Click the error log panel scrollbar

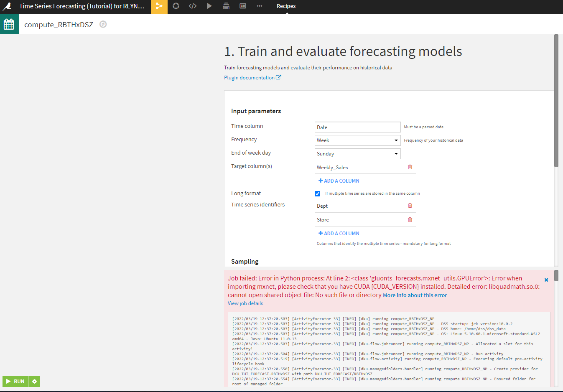[x=556, y=275]
